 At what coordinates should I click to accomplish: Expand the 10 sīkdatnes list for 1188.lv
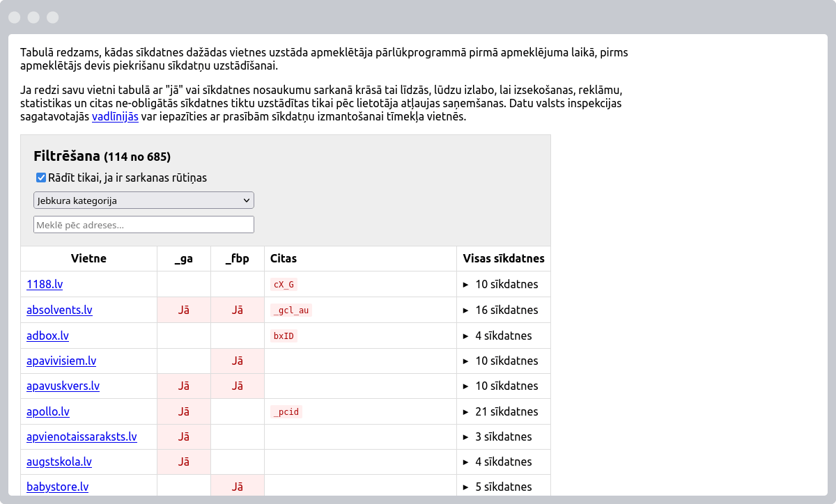click(x=500, y=284)
